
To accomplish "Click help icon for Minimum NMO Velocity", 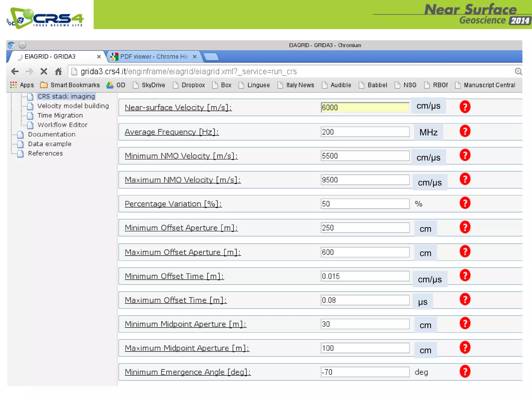I will tap(465, 155).
